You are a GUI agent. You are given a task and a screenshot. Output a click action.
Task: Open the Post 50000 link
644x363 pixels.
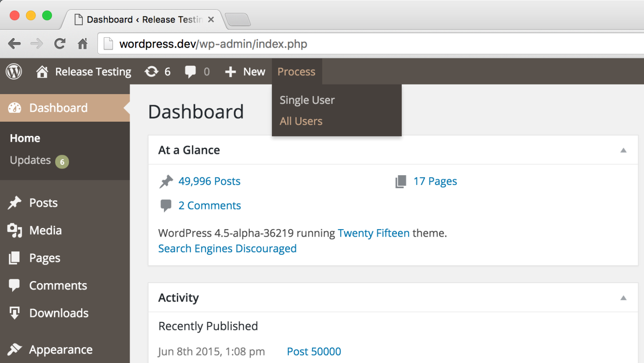(x=314, y=351)
